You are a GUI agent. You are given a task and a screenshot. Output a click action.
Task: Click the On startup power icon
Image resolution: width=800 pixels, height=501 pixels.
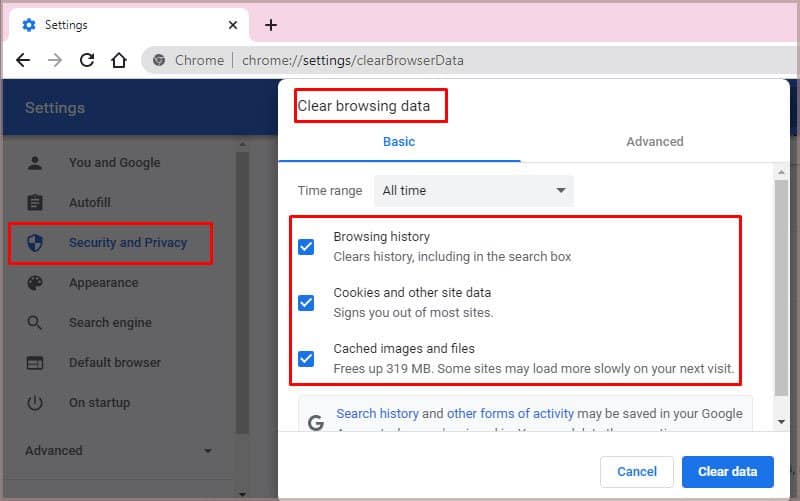coord(35,403)
